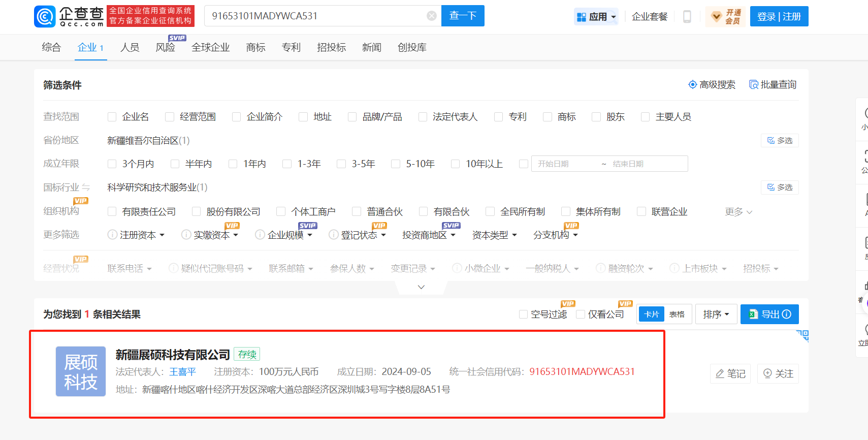Select 科学研究和技术服务业(1) industry filter
Viewport: 868px width, 440px height.
[157, 187]
